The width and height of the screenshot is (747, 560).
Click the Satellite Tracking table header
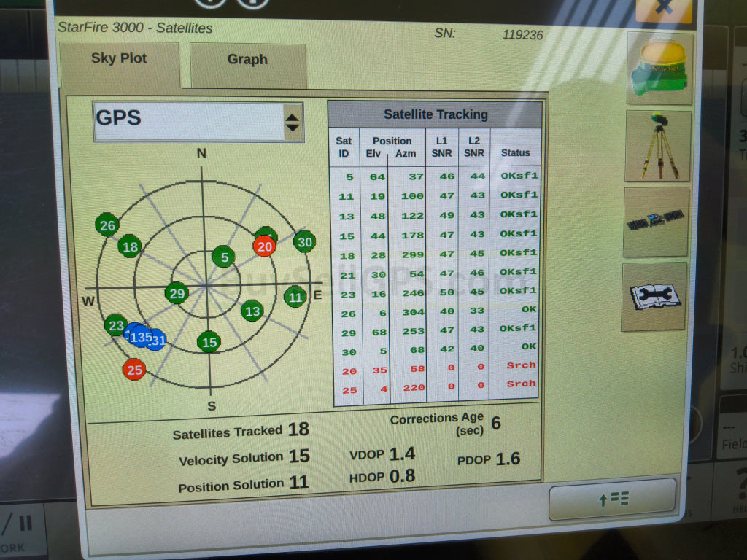pyautogui.click(x=435, y=114)
